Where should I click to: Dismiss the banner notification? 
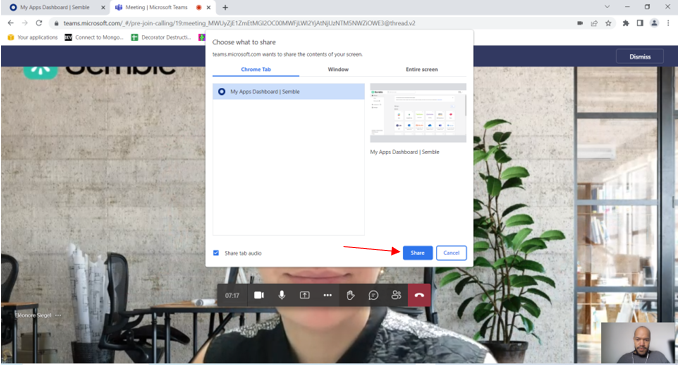coord(640,56)
